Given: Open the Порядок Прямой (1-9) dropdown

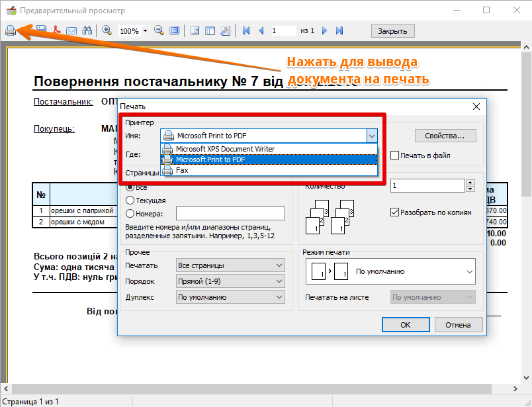Looking at the screenshot, I should click(230, 281).
